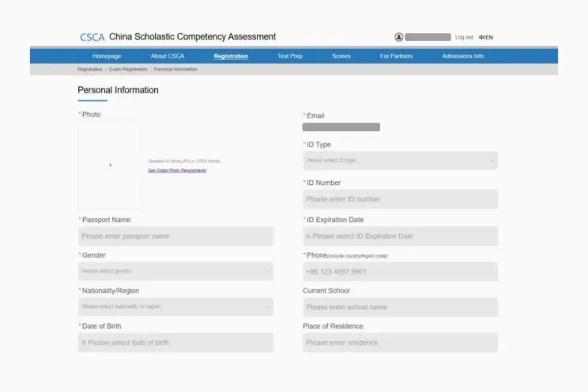Click the Nationality/Region dropdown chevron

pos(267,307)
